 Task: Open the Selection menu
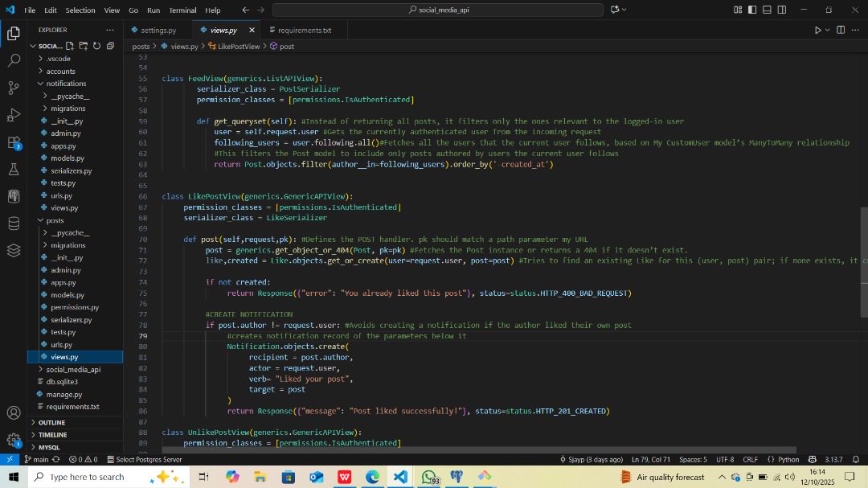(x=80, y=10)
